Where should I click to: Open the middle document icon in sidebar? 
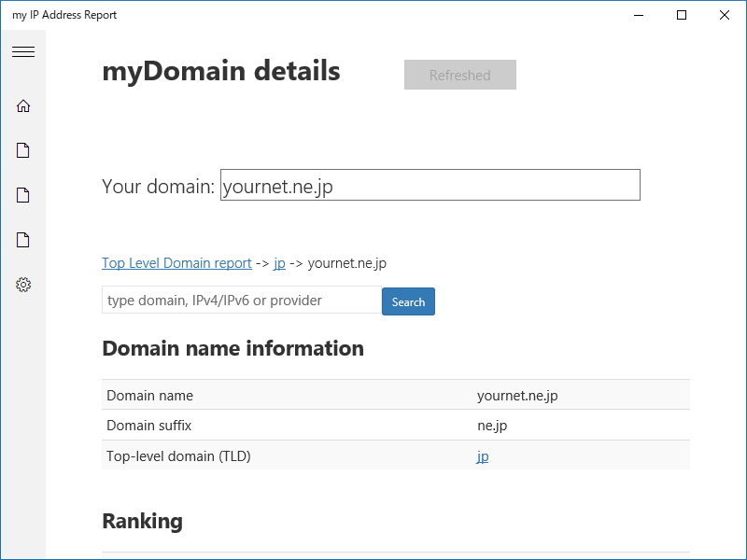[x=23, y=195]
